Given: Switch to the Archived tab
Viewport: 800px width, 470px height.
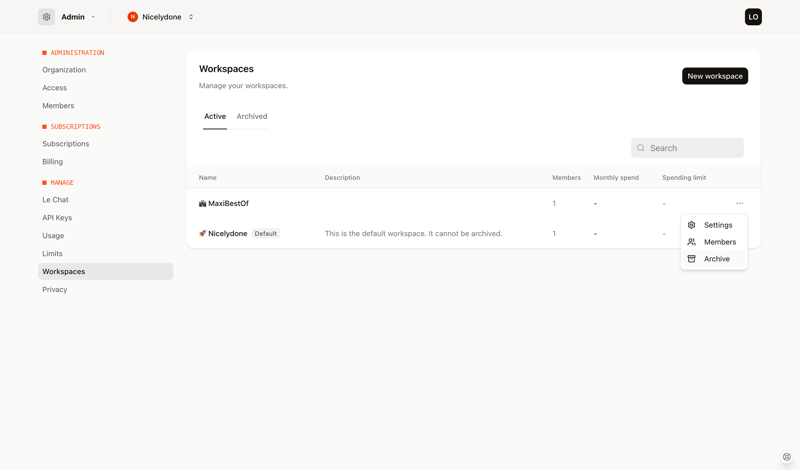Looking at the screenshot, I should 252,116.
